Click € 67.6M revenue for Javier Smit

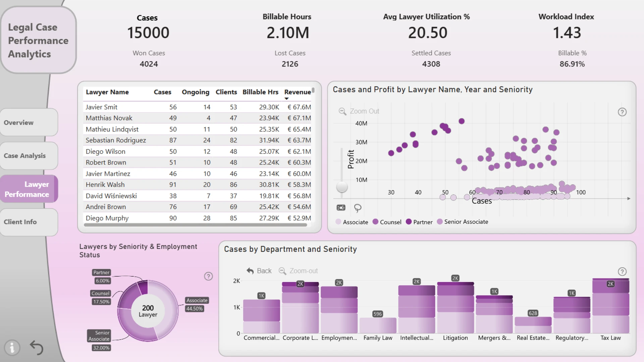click(299, 107)
